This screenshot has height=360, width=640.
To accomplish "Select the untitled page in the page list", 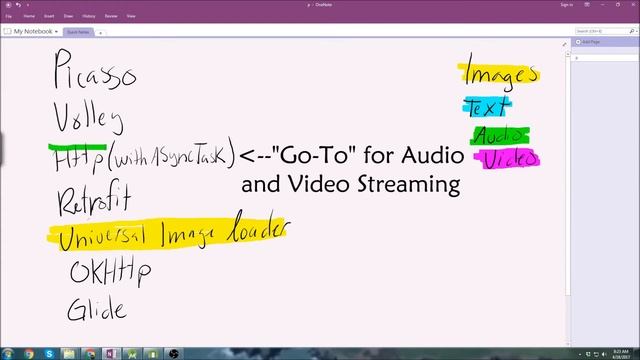I will [605, 58].
